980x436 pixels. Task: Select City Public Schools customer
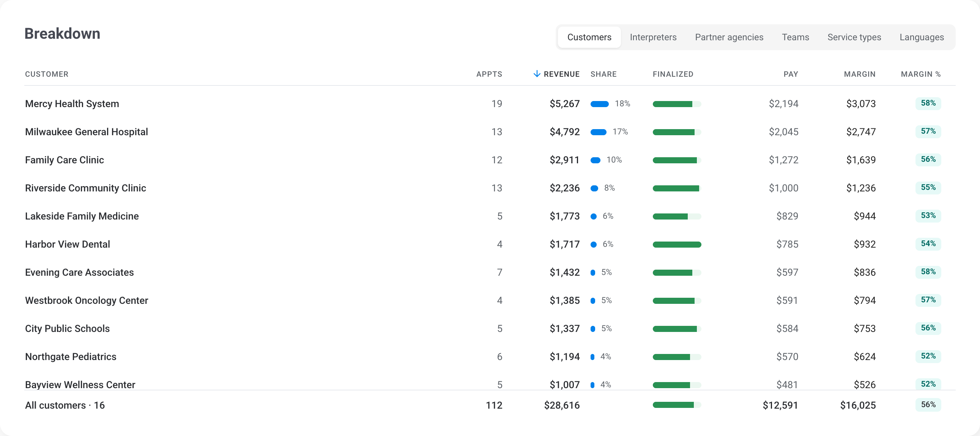coord(67,329)
